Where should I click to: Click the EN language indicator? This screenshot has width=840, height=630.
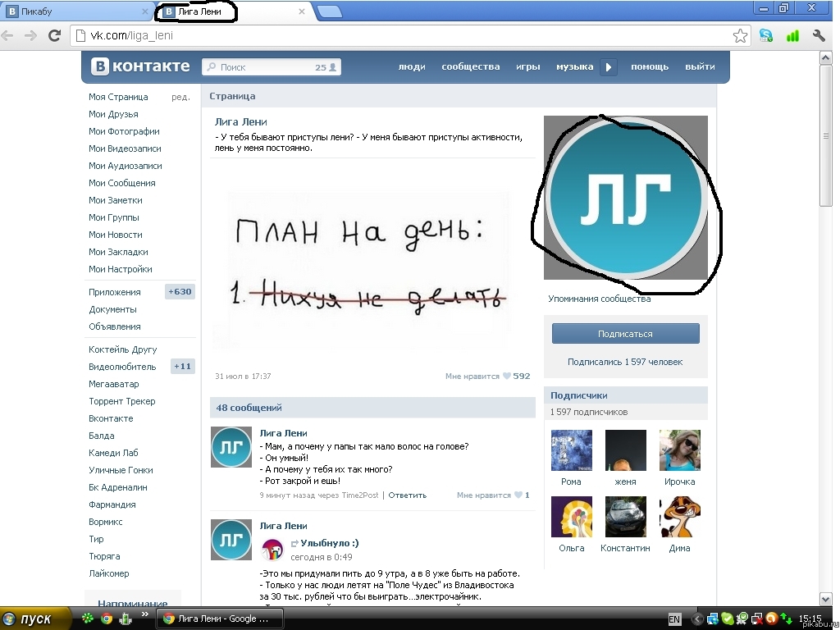pyautogui.click(x=674, y=619)
